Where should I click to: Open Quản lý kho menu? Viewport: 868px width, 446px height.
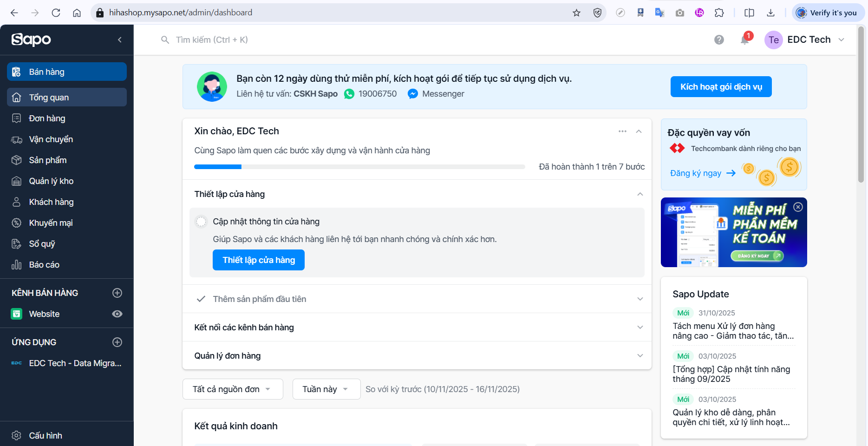click(x=67, y=181)
